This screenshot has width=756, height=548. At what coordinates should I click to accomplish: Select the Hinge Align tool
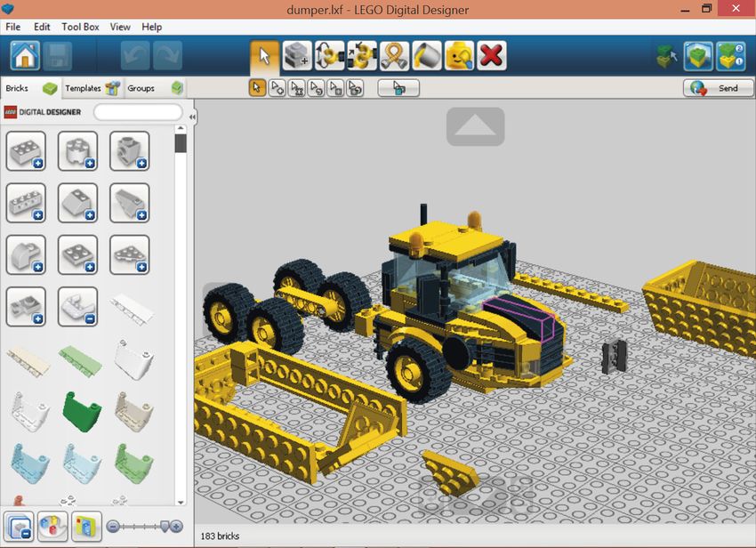362,55
